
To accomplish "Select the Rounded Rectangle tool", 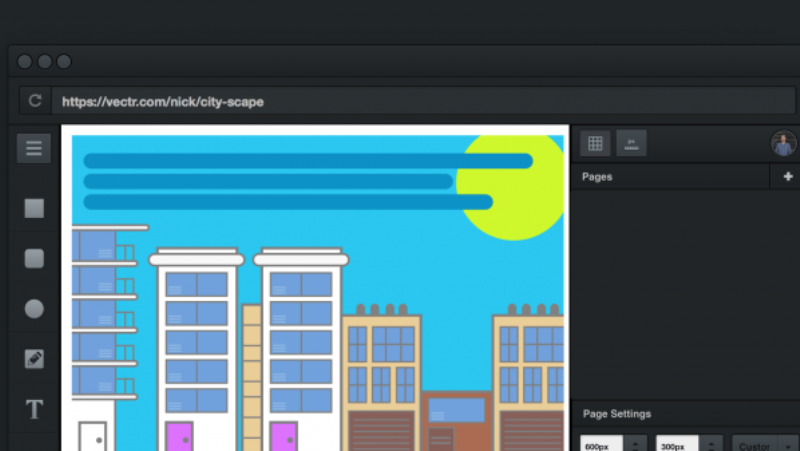I will click(x=34, y=259).
